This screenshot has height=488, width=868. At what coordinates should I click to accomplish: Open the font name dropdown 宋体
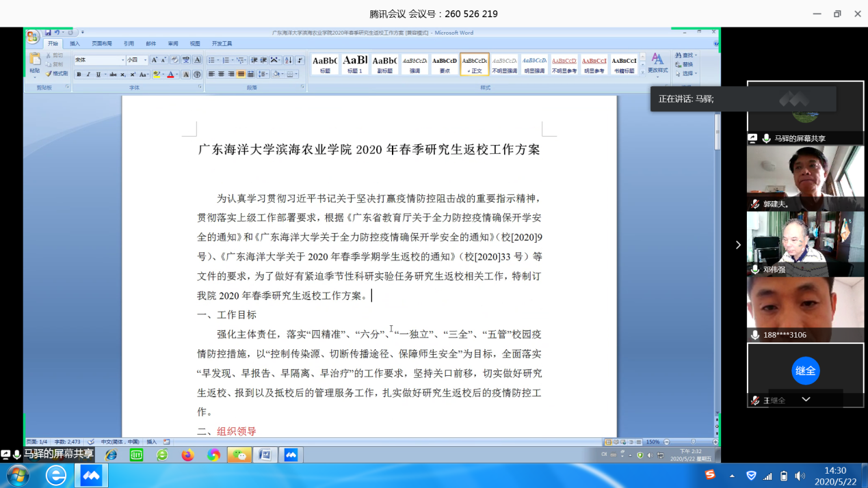(100, 60)
